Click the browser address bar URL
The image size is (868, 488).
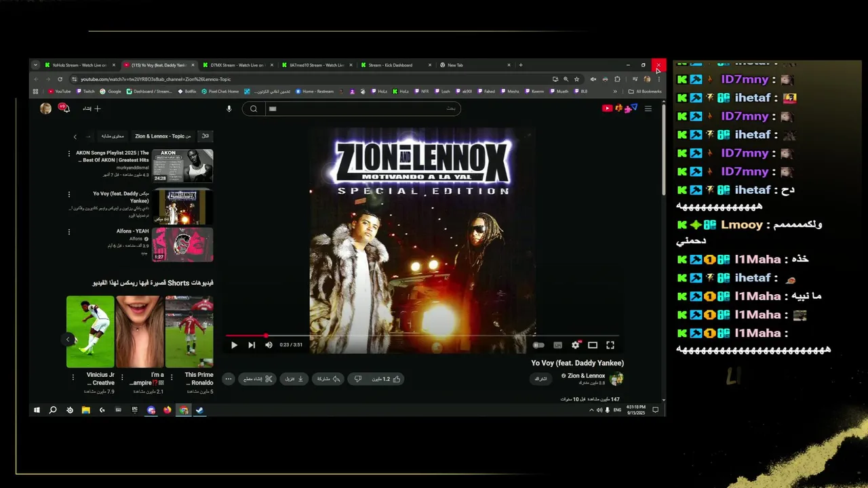[156, 79]
